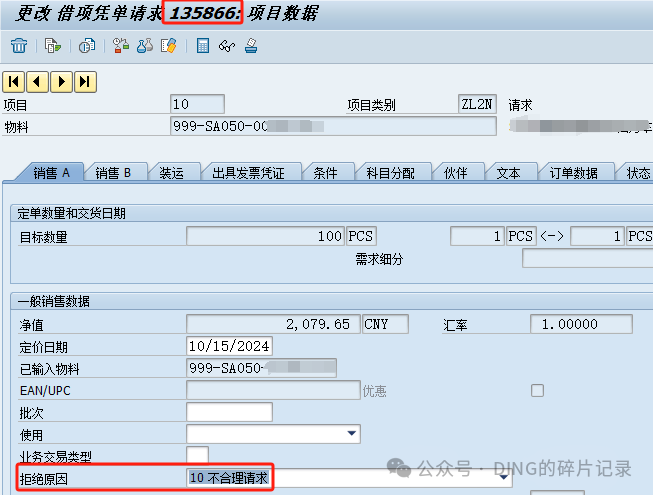Go to last item navigation button
Screen dimensions: 653x495
tap(85, 82)
